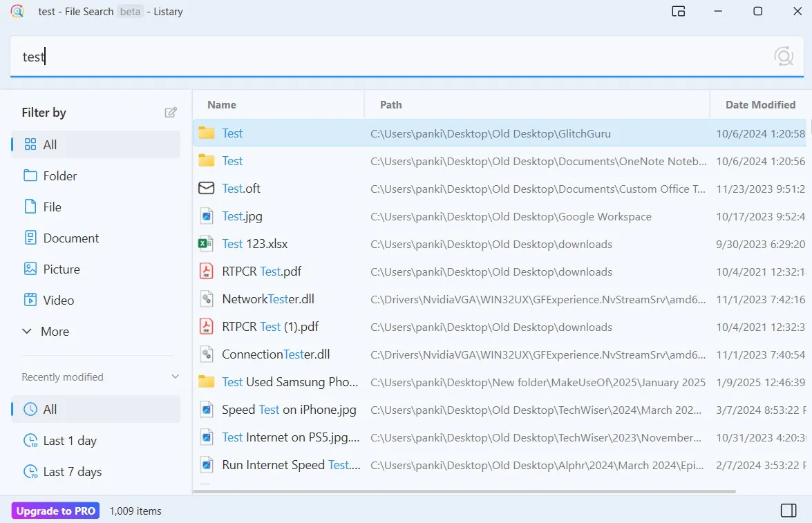Select the Picture filter

(61, 269)
